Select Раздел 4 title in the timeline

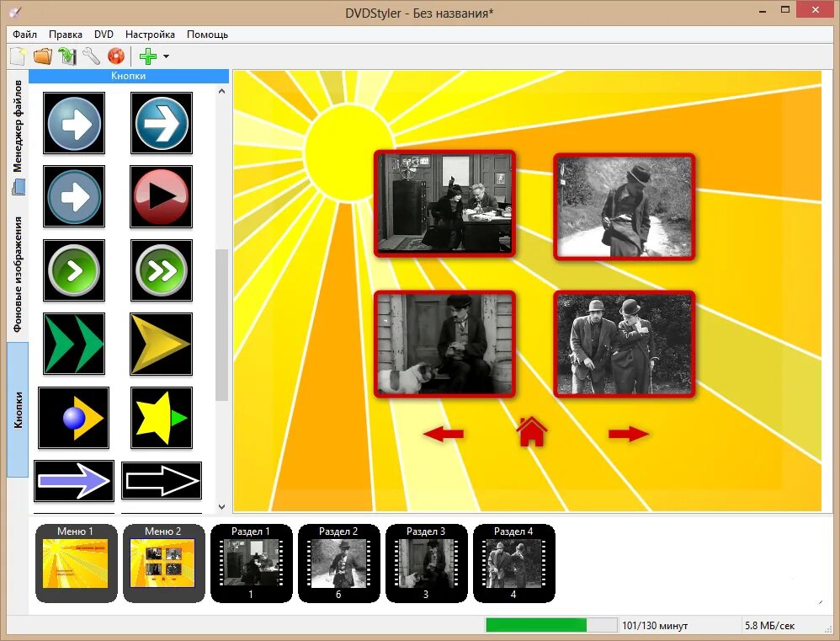[x=513, y=564]
